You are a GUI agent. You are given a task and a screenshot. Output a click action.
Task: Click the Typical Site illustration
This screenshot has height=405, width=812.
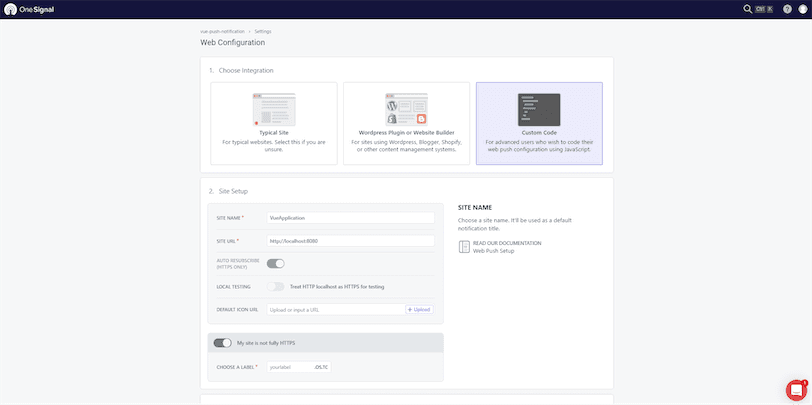274,109
